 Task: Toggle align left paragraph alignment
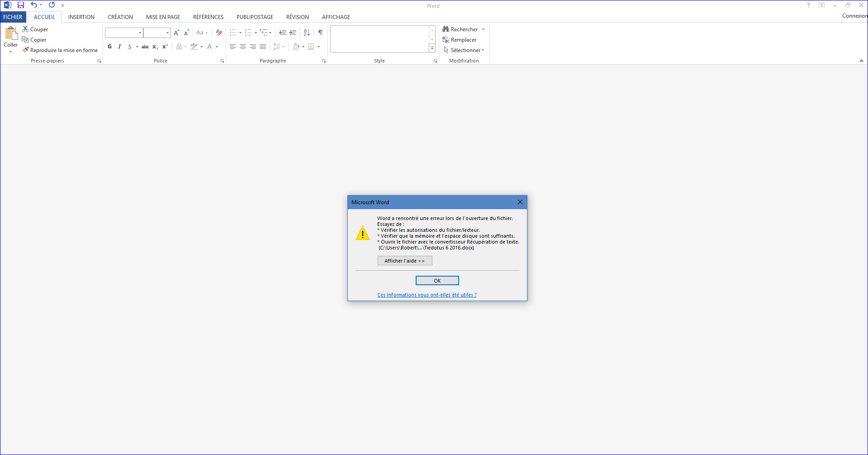(x=233, y=47)
